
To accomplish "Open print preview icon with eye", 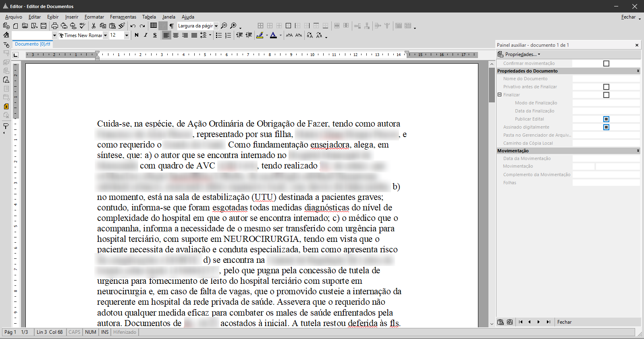I will point(73,26).
